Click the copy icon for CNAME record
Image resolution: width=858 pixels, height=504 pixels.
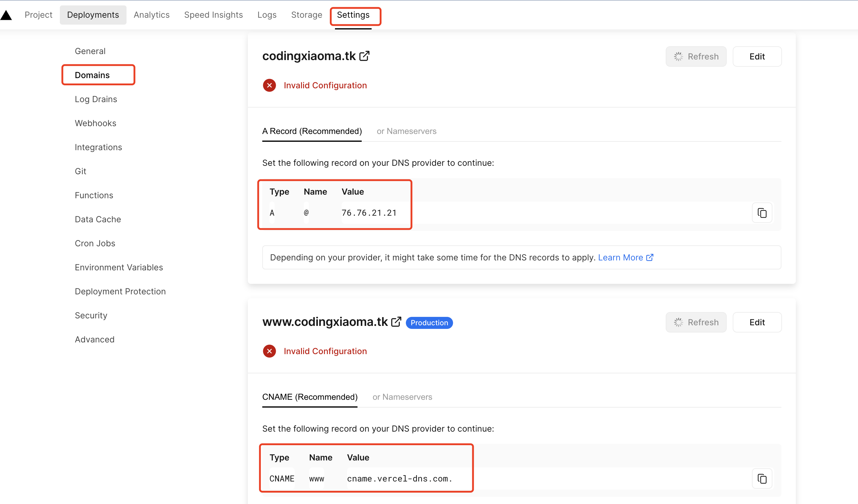click(762, 478)
